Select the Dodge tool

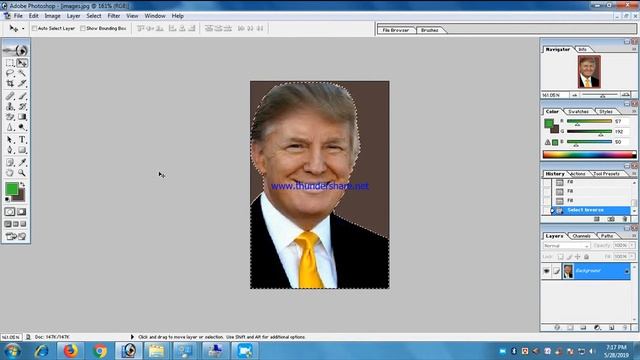point(22,127)
